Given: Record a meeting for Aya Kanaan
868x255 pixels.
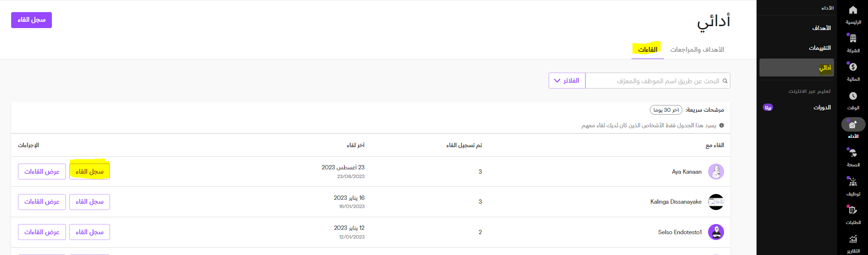Looking at the screenshot, I should pos(90,172).
